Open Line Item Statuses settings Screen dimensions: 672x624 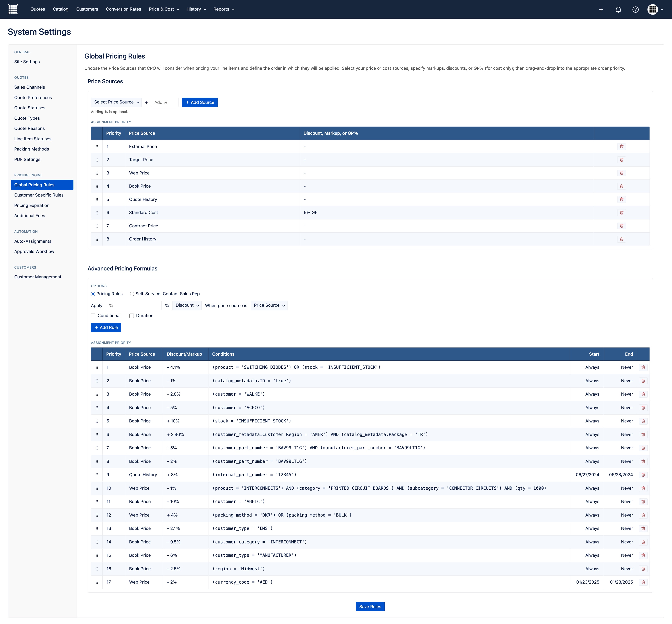pos(33,139)
